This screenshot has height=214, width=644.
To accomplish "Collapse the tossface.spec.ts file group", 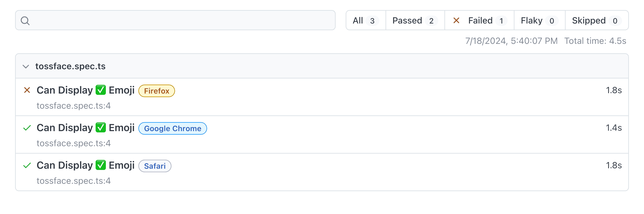I will pos(26,66).
